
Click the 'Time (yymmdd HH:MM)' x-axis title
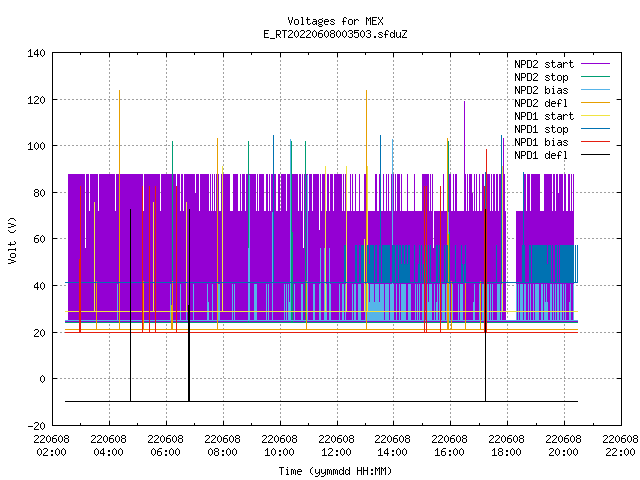(335, 471)
